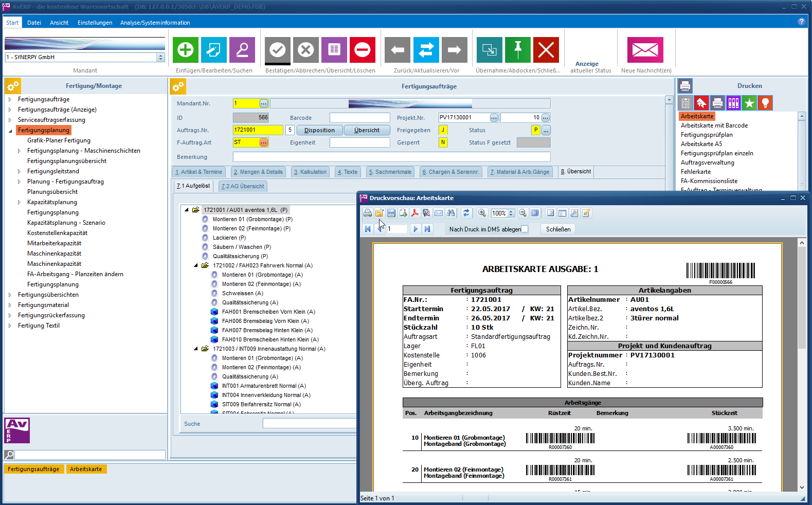Click the green pin Abdocken icon
The image size is (812, 505).
[x=517, y=50]
